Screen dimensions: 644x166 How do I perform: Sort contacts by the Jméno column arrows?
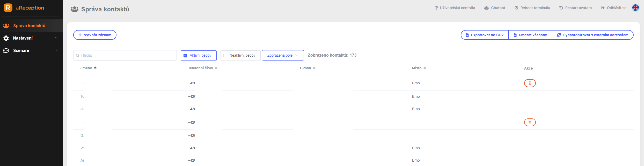(x=95, y=68)
